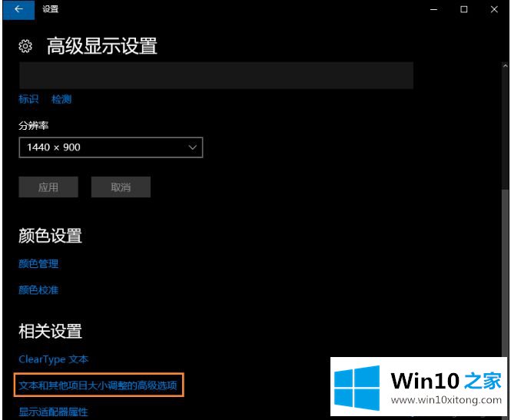
Task: Minimize the 设置 window
Action: [x=433, y=9]
